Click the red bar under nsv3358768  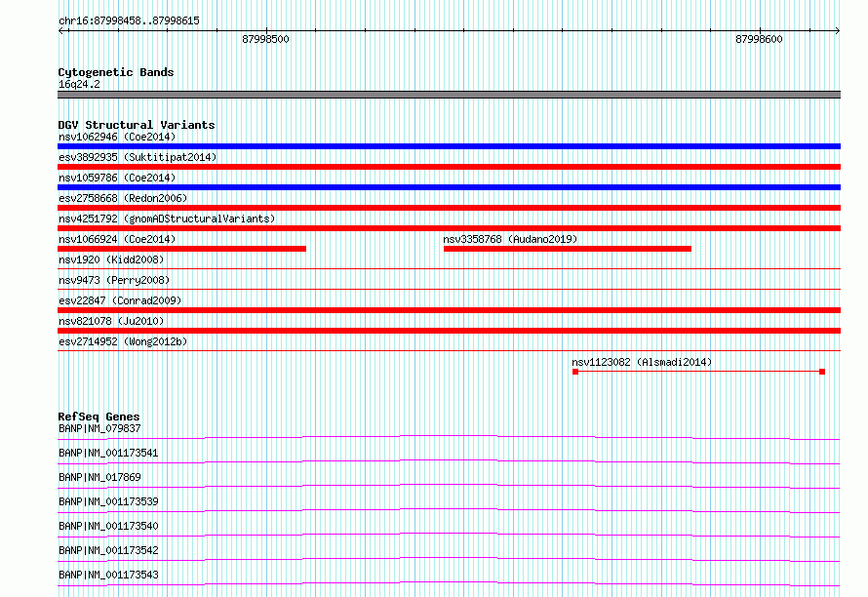coord(568,249)
